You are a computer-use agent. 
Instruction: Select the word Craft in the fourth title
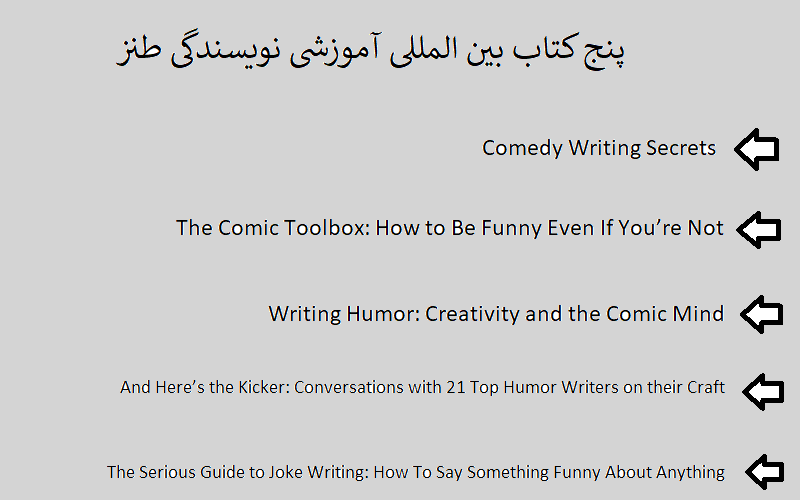706,387
